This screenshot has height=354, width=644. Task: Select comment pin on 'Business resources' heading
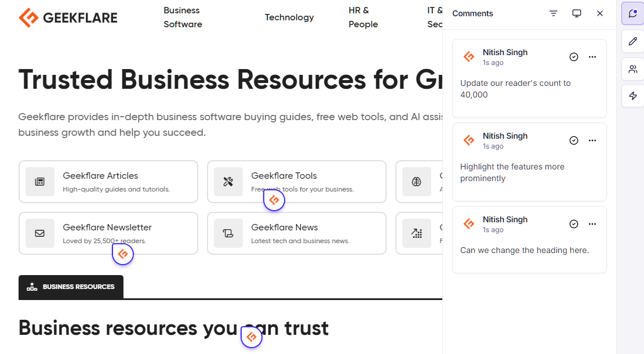pyautogui.click(x=252, y=337)
